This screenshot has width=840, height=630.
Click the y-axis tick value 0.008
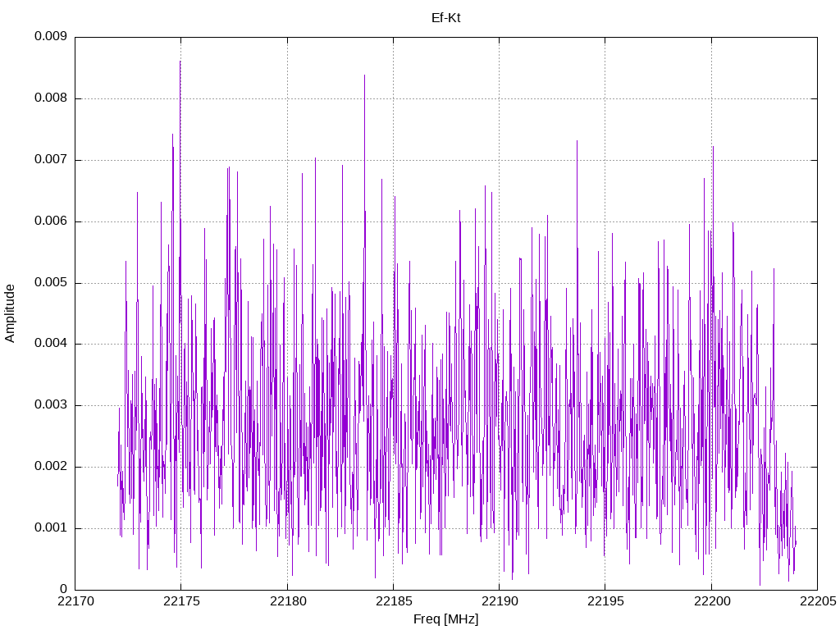[51, 98]
